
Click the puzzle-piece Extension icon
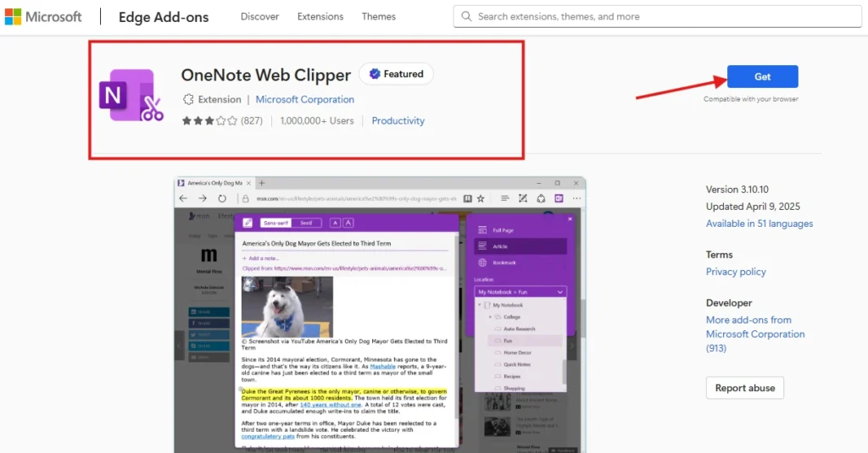[x=188, y=100]
